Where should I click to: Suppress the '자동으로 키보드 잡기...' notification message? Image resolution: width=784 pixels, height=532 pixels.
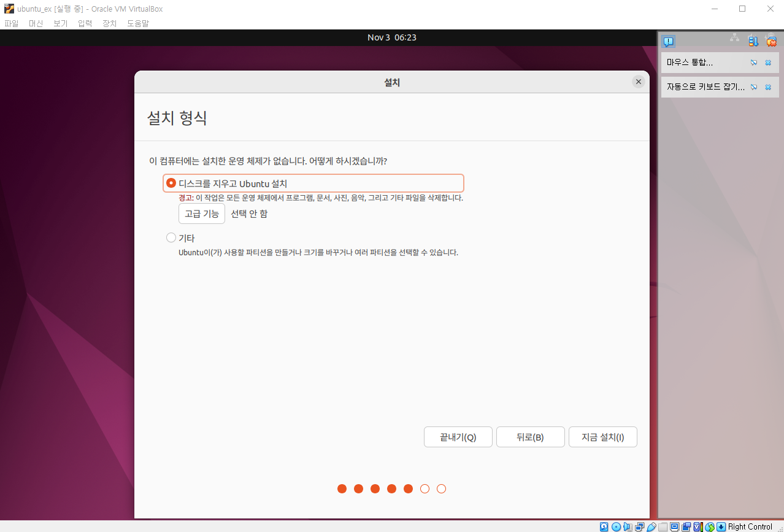tap(754, 87)
